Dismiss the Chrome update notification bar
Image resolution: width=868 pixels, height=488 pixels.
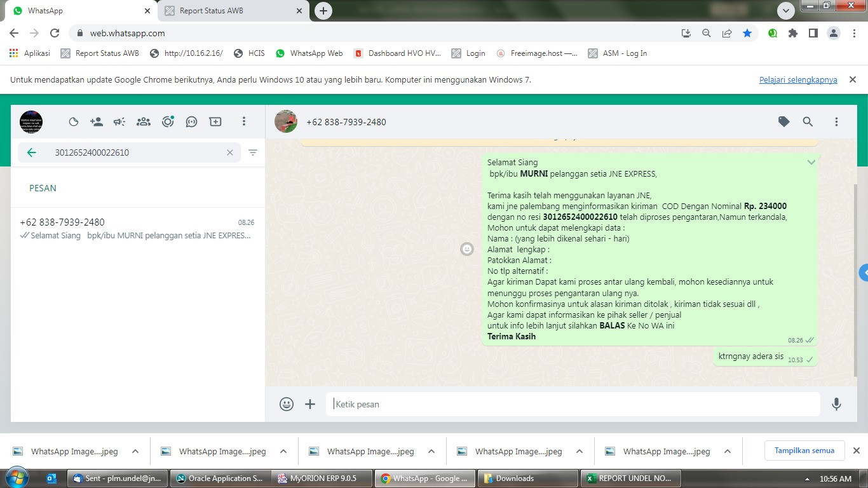click(853, 79)
